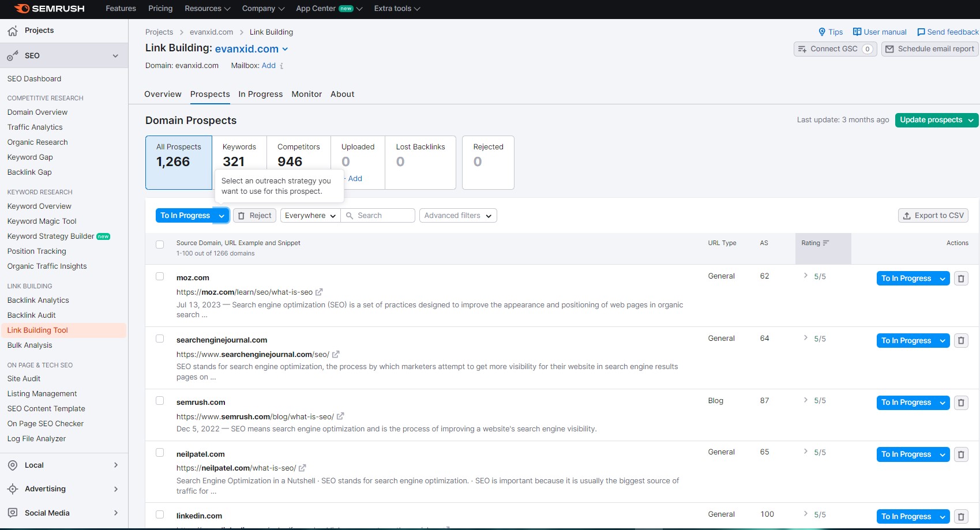980x530 pixels.
Task: Click trash icon in semrush.com row
Action: [961, 403]
